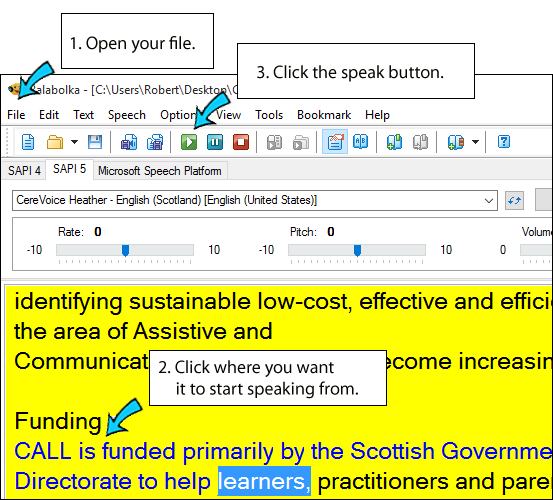553x500 pixels.
Task: Click the blue Pause speech button
Action: [x=215, y=142]
